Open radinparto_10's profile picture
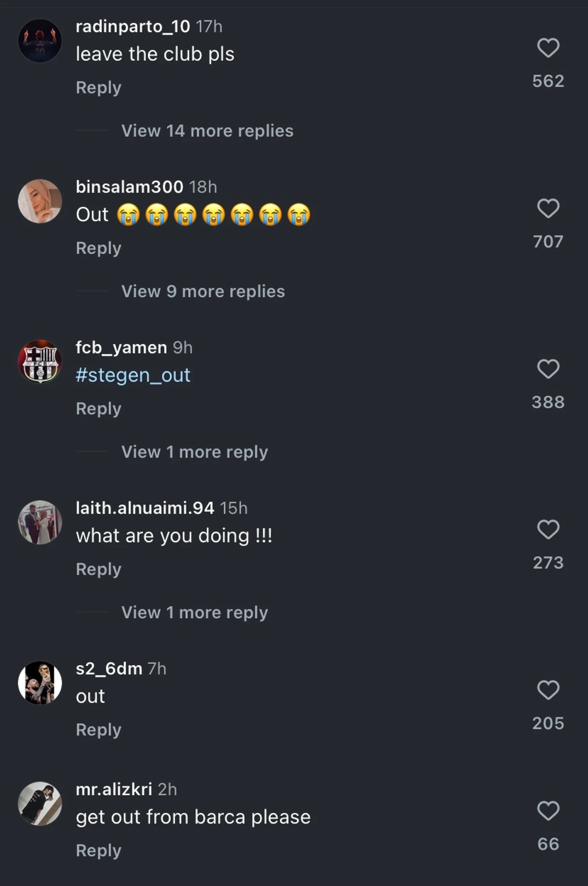Viewport: 588px width, 886px height. point(40,40)
